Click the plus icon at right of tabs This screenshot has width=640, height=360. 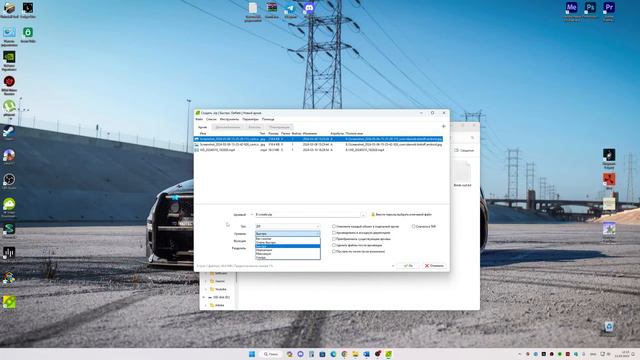[x=443, y=127]
